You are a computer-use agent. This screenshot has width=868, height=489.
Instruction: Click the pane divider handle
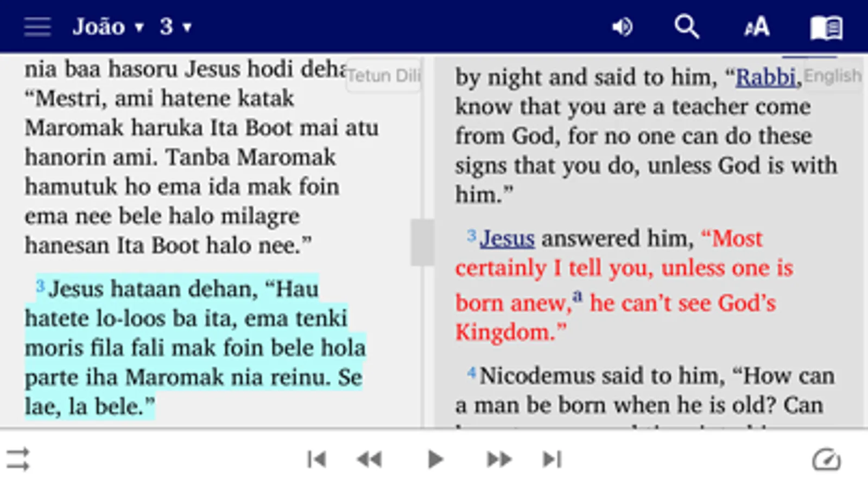422,242
